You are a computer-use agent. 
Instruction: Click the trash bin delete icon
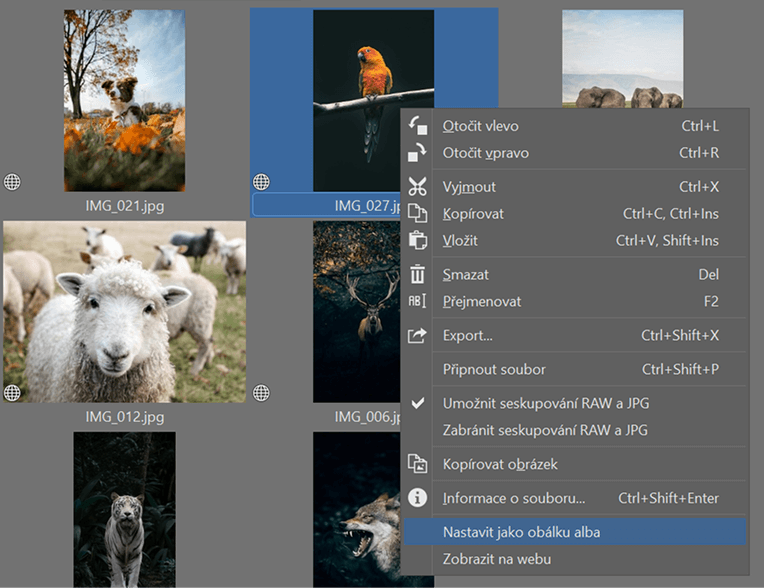point(418,275)
